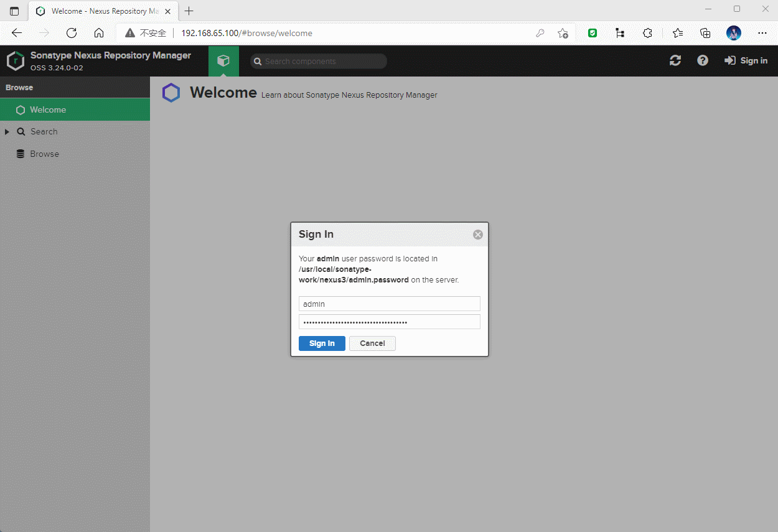This screenshot has height=532, width=778.
Task: Click the Browse sidebar header
Action: pos(75,88)
